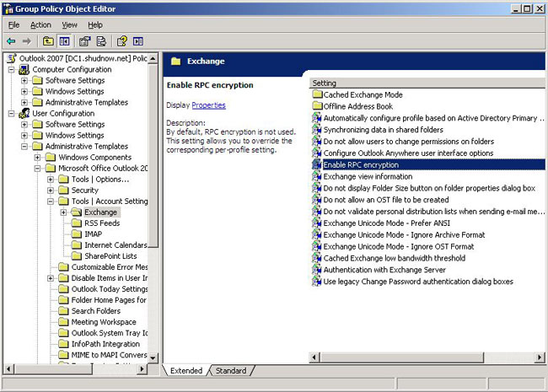Click the Up One Level folder icon

(49, 40)
